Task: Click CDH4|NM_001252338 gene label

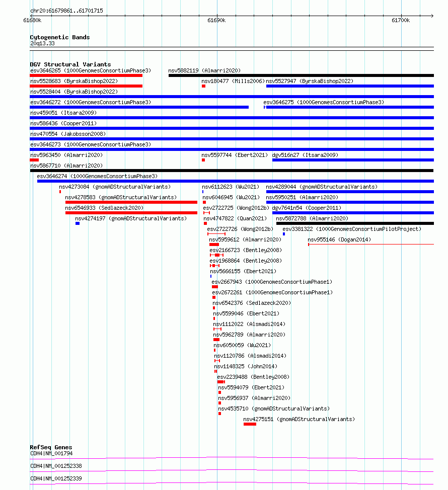Action: [x=56, y=466]
